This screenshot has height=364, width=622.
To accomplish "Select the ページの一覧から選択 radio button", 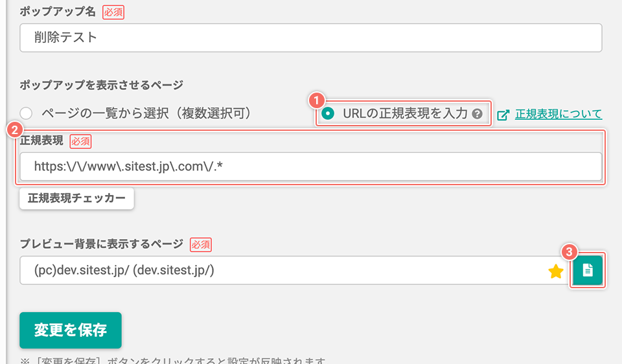I will coord(26,113).
